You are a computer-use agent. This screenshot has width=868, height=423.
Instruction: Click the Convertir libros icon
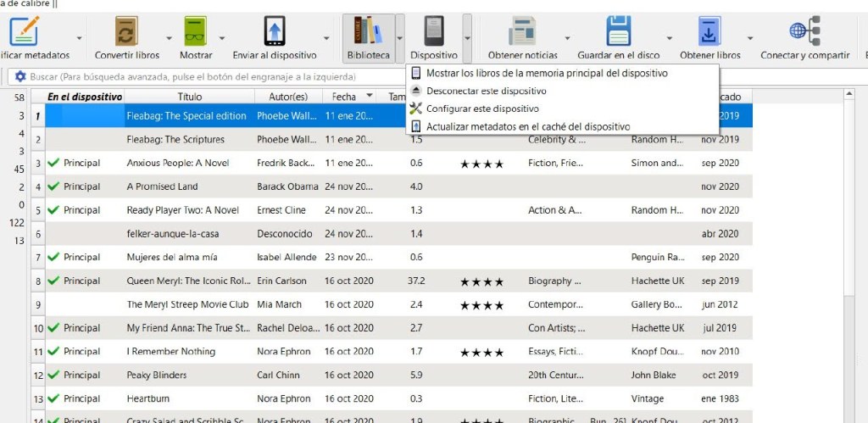(127, 32)
